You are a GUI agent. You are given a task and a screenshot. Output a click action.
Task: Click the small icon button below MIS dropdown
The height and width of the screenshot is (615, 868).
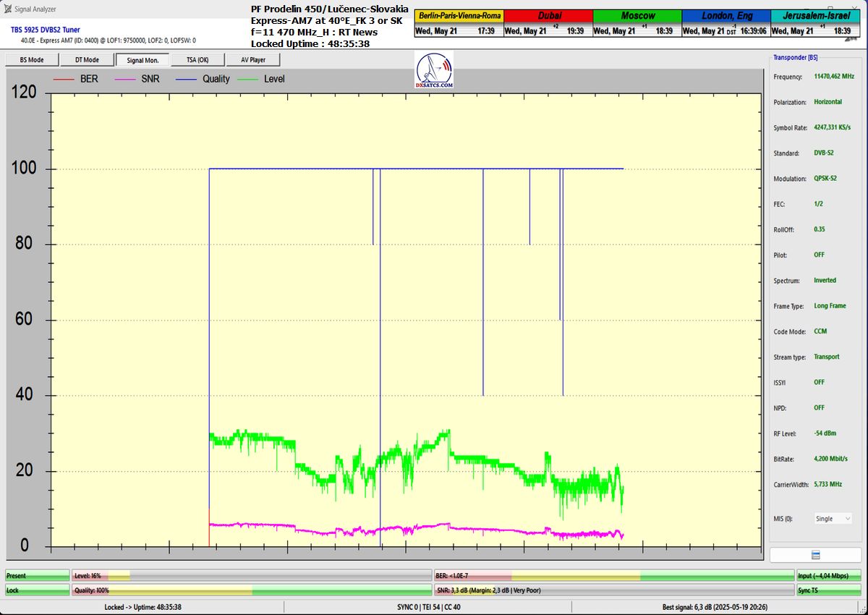815,555
